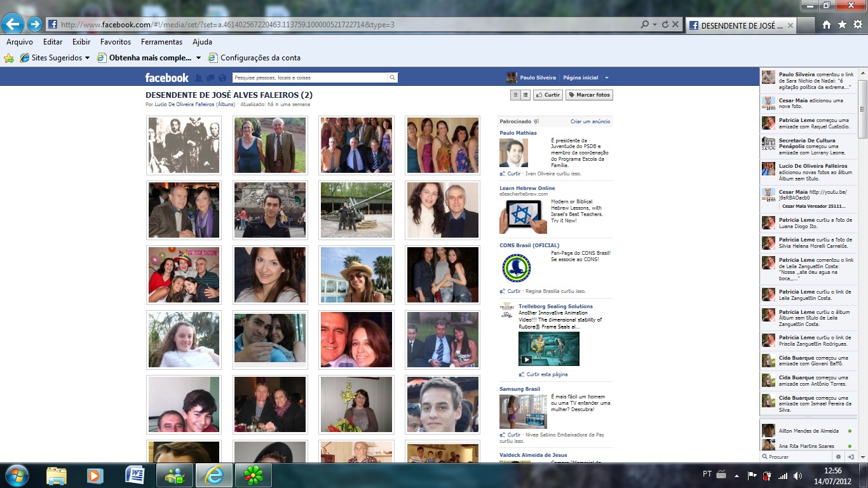Image resolution: width=868 pixels, height=488 pixels.
Task: Switch to list view of album photos
Action: (526, 95)
